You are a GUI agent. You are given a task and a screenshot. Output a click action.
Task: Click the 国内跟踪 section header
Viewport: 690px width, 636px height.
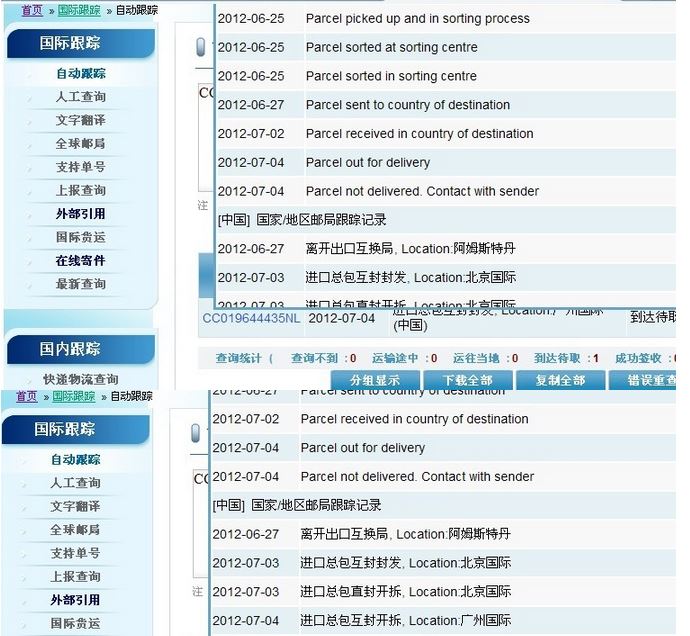(70, 348)
